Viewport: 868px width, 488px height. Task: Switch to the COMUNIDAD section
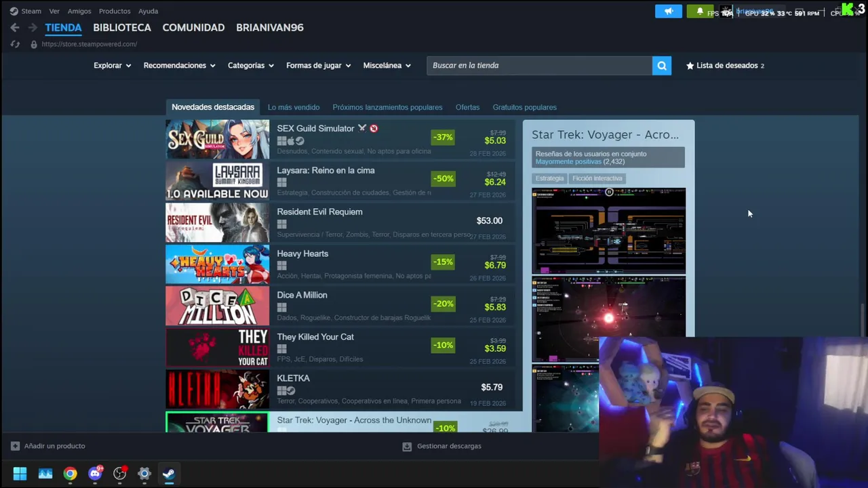pyautogui.click(x=193, y=28)
